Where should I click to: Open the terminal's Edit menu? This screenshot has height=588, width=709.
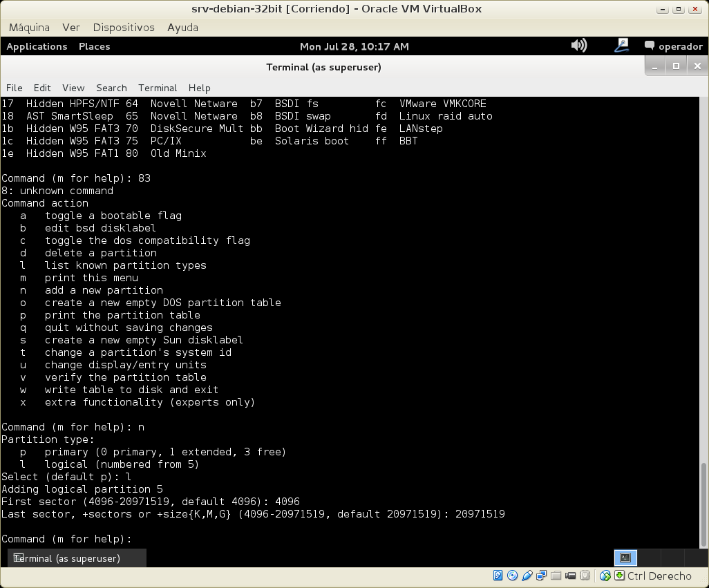point(42,88)
